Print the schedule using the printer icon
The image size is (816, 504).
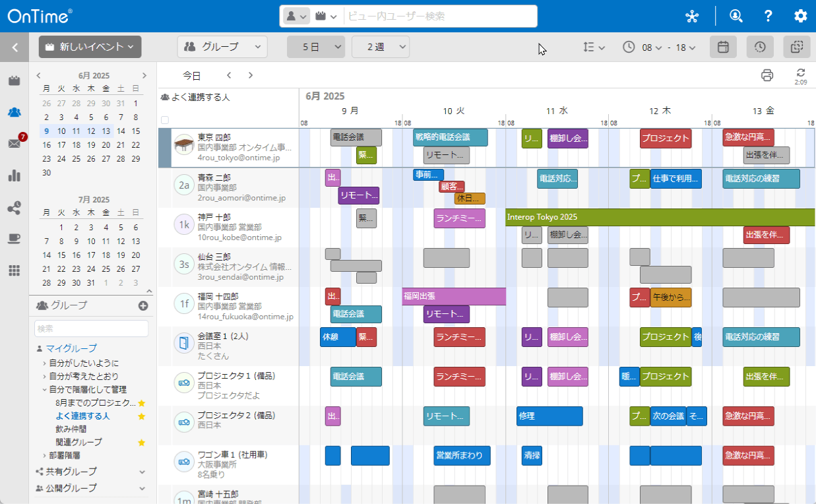click(x=767, y=75)
